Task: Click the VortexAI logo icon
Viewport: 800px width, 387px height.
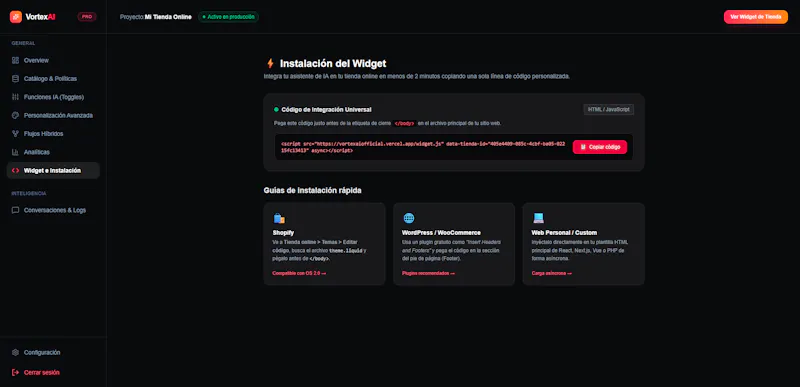Action: pyautogui.click(x=16, y=17)
